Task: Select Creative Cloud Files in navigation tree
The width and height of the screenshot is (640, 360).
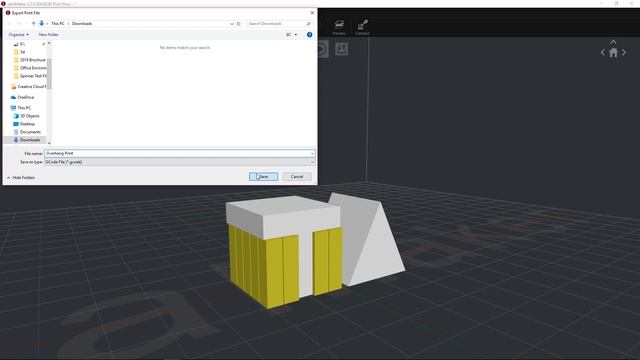Action: 28,87
